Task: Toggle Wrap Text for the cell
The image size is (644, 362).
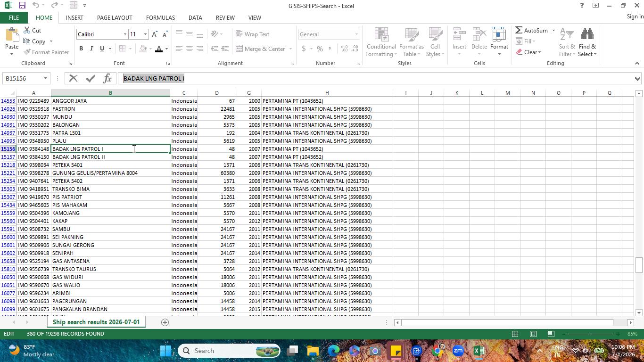Action: (253, 34)
